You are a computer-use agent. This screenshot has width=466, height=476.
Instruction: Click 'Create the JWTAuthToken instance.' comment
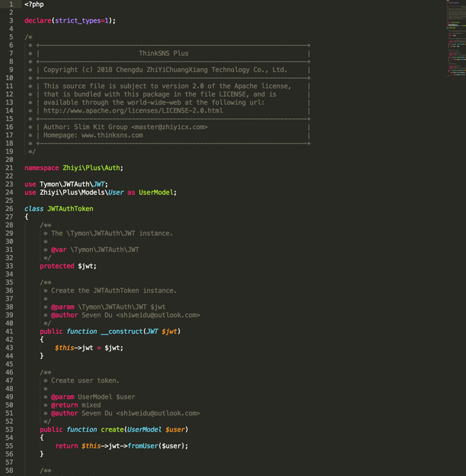114,290
